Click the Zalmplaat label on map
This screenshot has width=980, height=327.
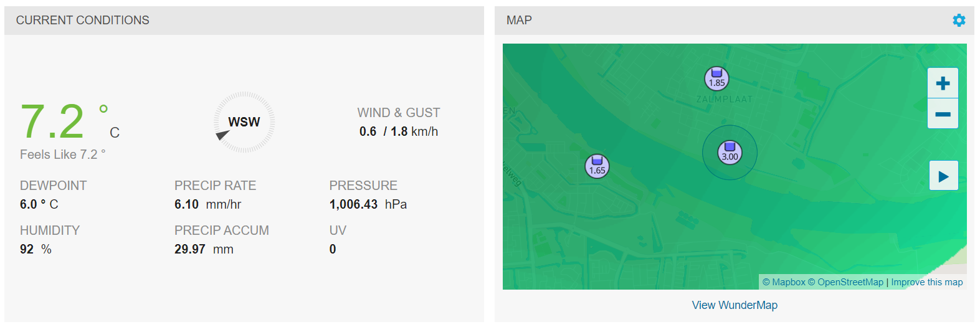coord(725,99)
